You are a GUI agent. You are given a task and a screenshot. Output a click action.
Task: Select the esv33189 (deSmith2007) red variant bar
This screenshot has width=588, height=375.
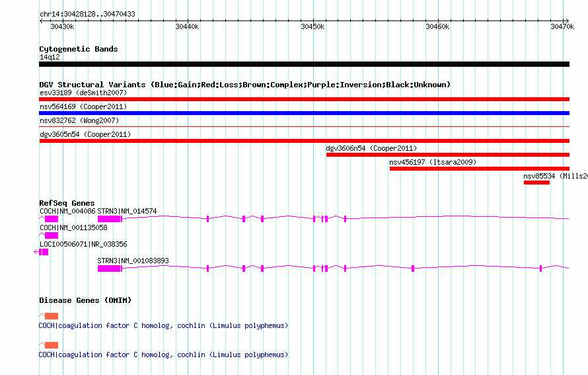pyautogui.click(x=304, y=99)
